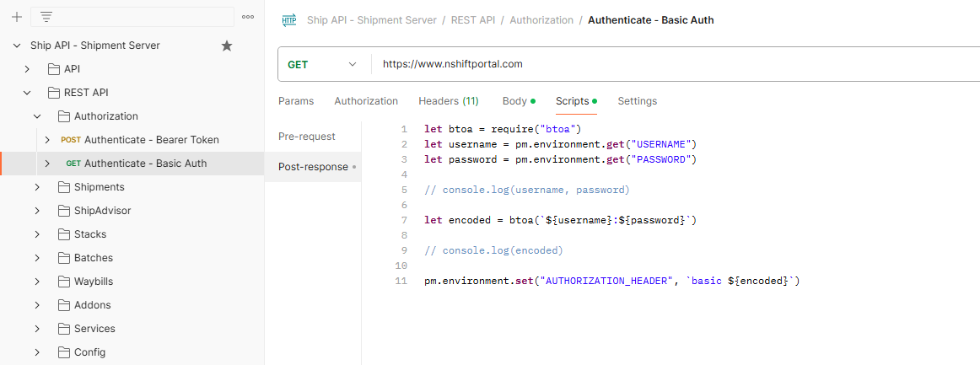Click the Waybills folder icon
The image size is (980, 365).
tap(64, 282)
